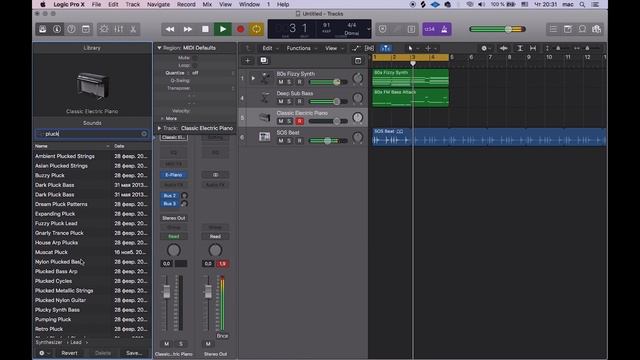Open the Functions dropdown menu
Viewport: 640px width, 360px height.
[x=301, y=48]
